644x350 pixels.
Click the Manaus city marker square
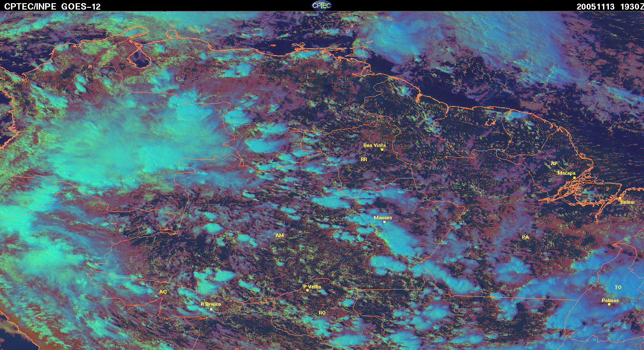(385, 222)
